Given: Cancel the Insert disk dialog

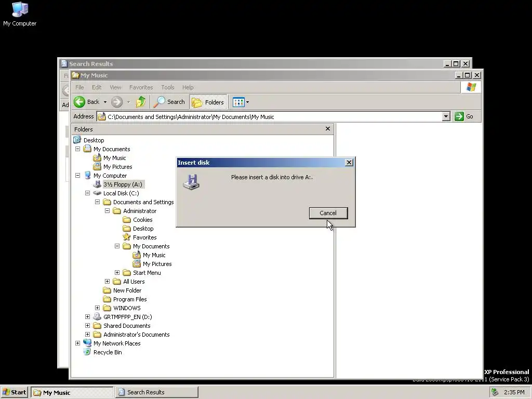Looking at the screenshot, I should click(x=328, y=213).
